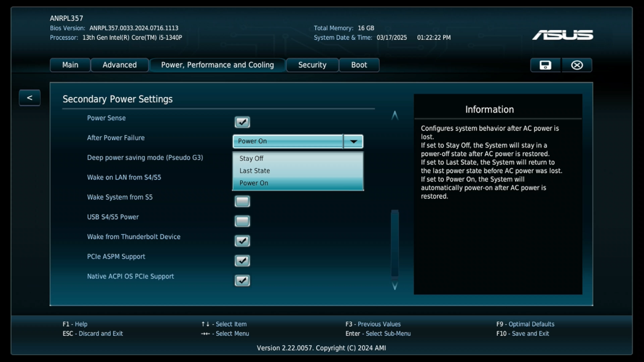Click the After Power Failure combo box field

tap(298, 141)
